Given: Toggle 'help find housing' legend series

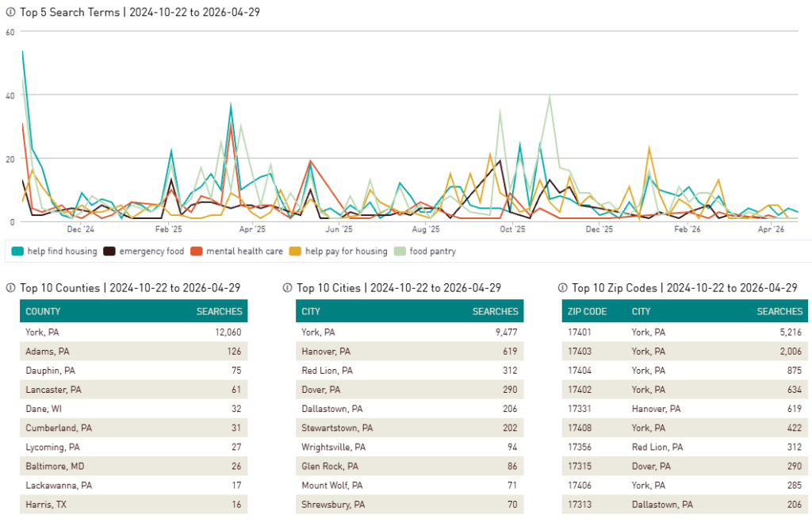Looking at the screenshot, I should [55, 252].
